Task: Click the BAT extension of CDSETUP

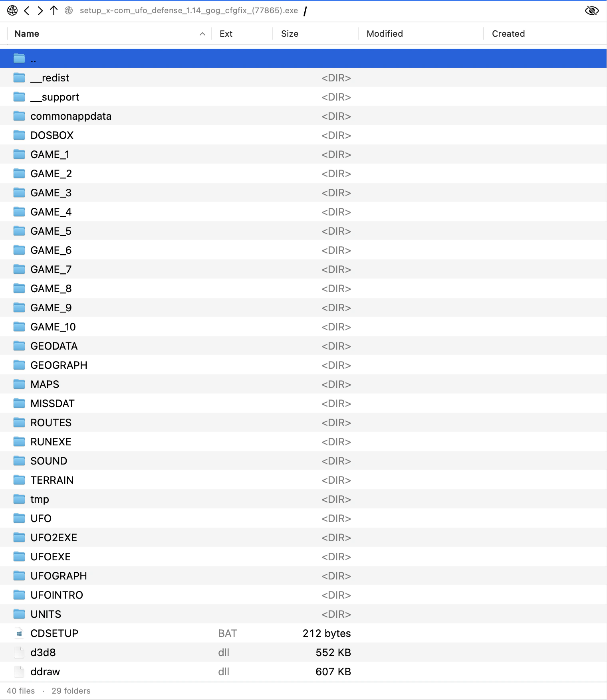Action: coord(228,633)
